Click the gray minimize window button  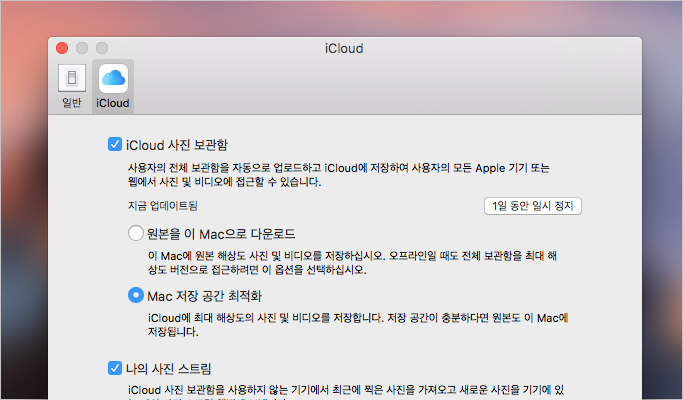(82, 48)
